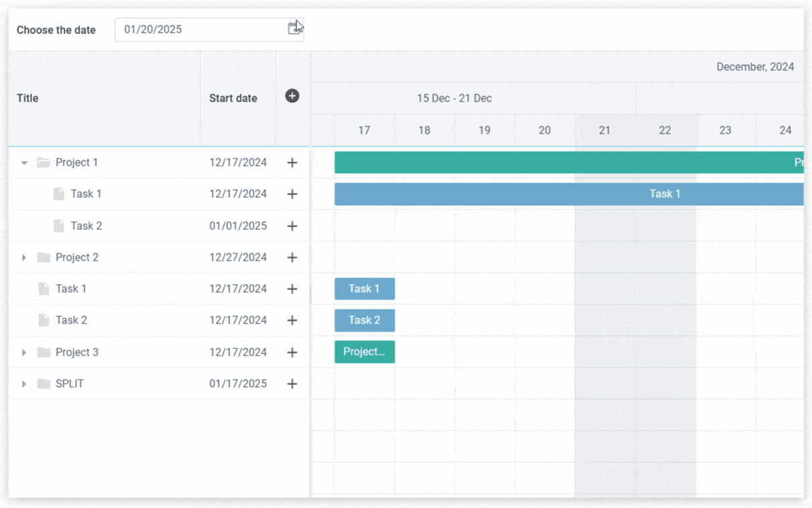The image size is (812, 508).
Task: Sort by Start date column header
Action: tap(233, 98)
